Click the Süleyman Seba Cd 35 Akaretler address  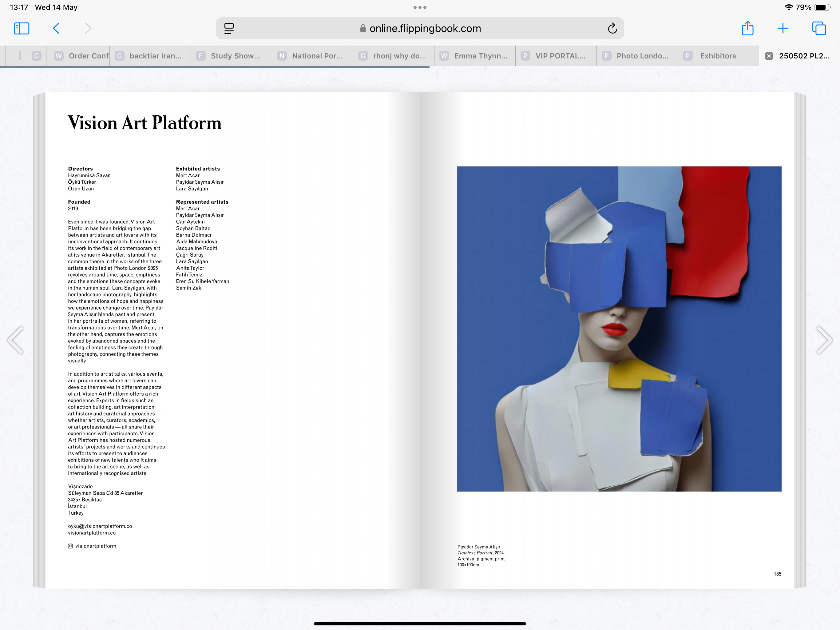[x=105, y=493]
